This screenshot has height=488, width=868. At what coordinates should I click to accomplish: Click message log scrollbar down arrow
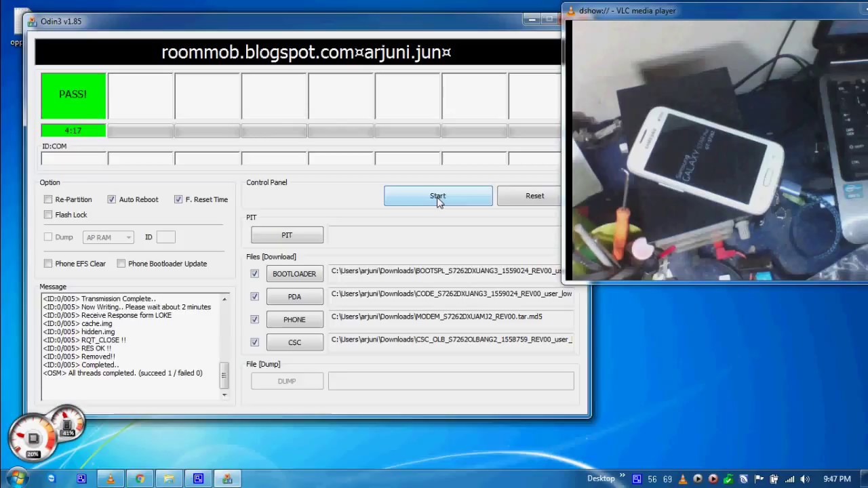tap(224, 394)
